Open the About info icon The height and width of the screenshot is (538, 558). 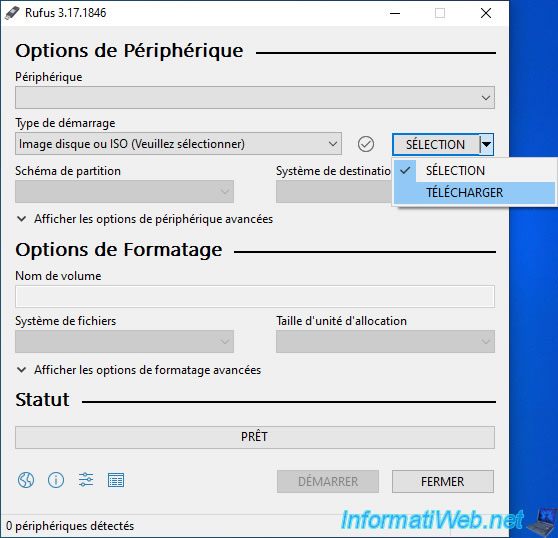coord(56,480)
